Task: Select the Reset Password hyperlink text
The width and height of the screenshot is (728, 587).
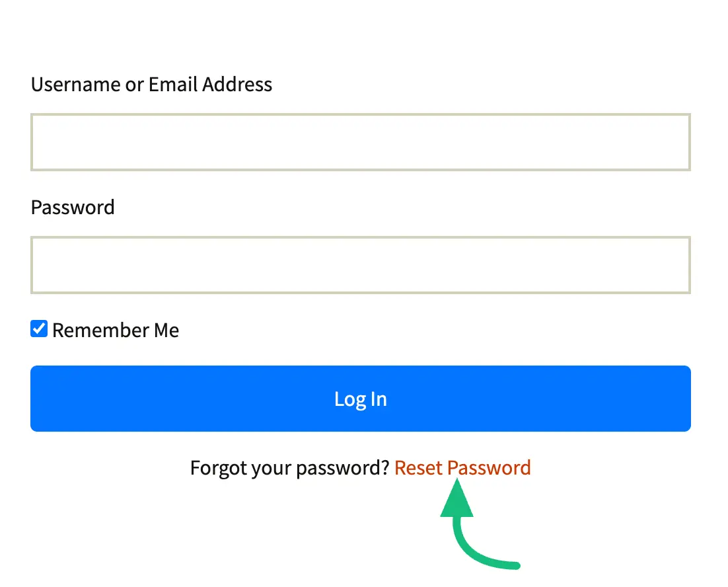Action: click(x=462, y=467)
